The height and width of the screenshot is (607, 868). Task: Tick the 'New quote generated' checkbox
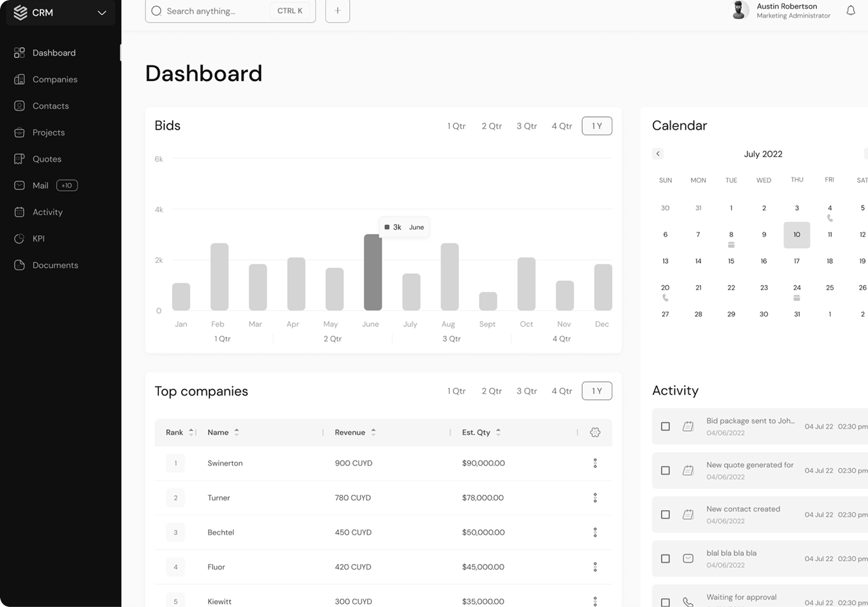click(665, 471)
